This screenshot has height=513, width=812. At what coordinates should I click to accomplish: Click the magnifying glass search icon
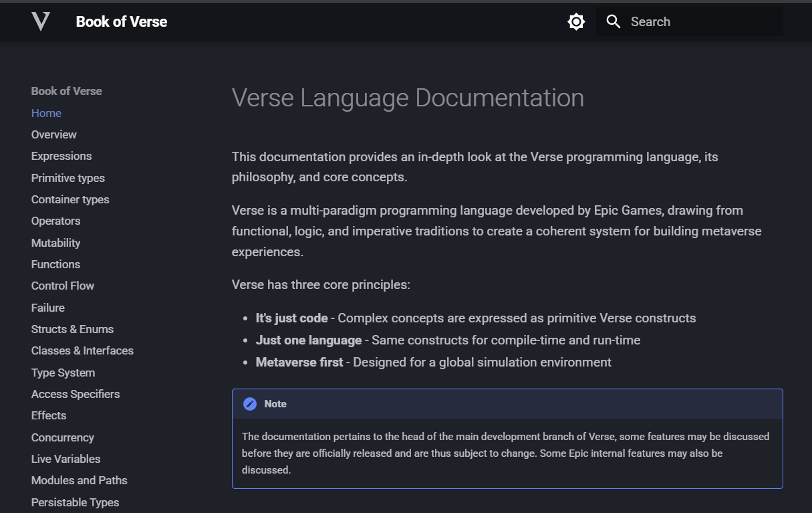(x=614, y=21)
